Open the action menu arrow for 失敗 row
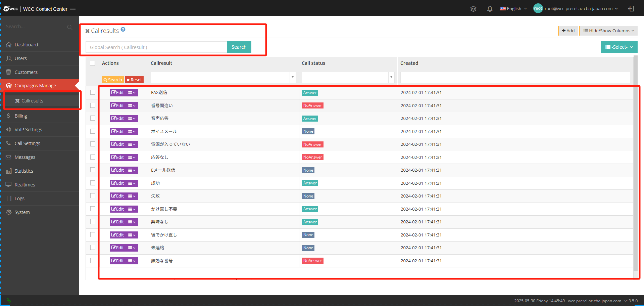Image resolution: width=644 pixels, height=306 pixels. click(132, 196)
